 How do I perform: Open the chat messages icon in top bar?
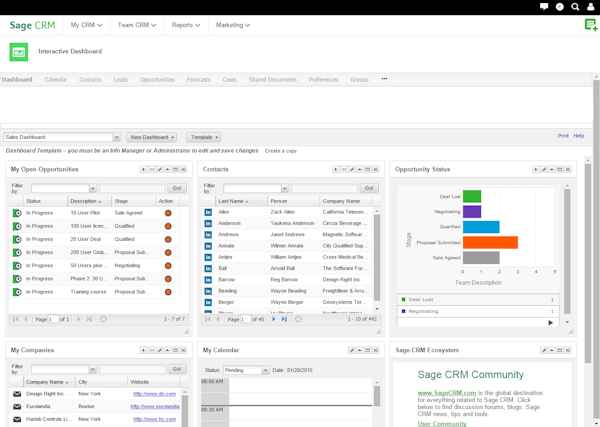pyautogui.click(x=544, y=7)
